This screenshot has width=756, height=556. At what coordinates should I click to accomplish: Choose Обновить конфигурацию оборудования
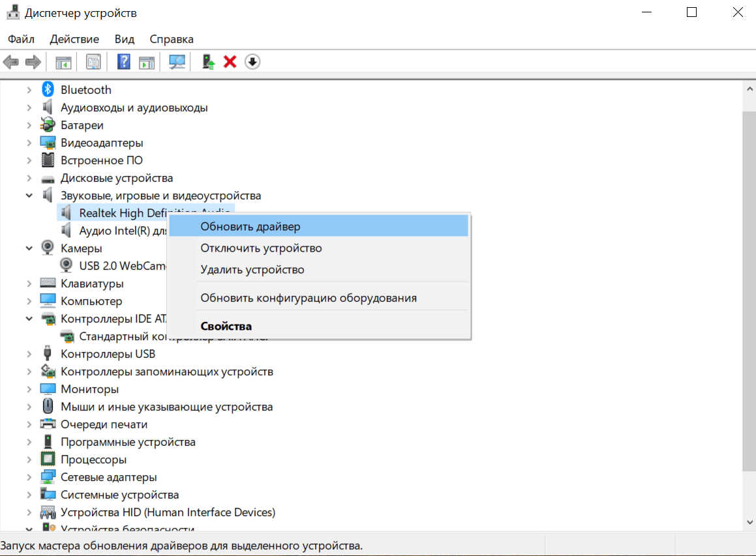(319, 298)
